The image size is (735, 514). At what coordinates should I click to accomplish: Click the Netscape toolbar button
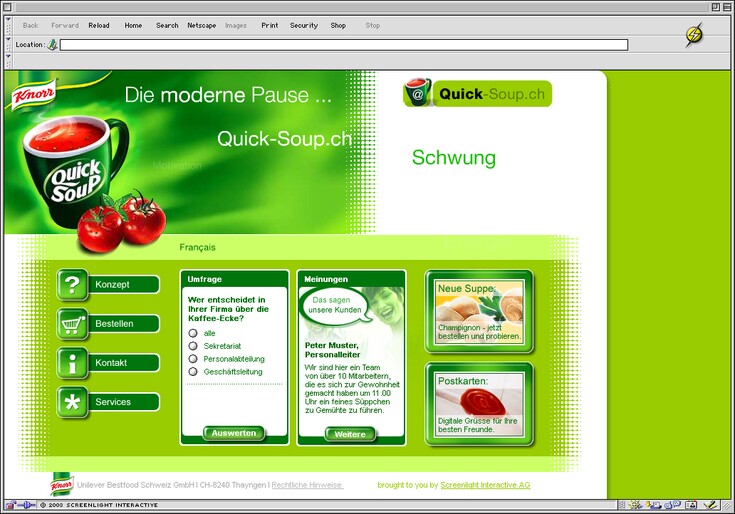[202, 25]
